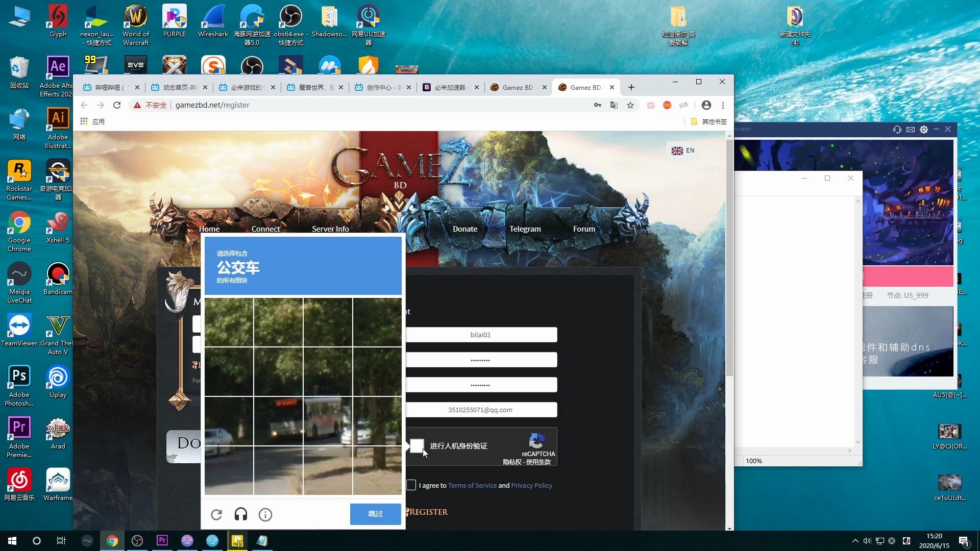
Task: Click the Chrome page vertical scrollbar
Action: 730,258
